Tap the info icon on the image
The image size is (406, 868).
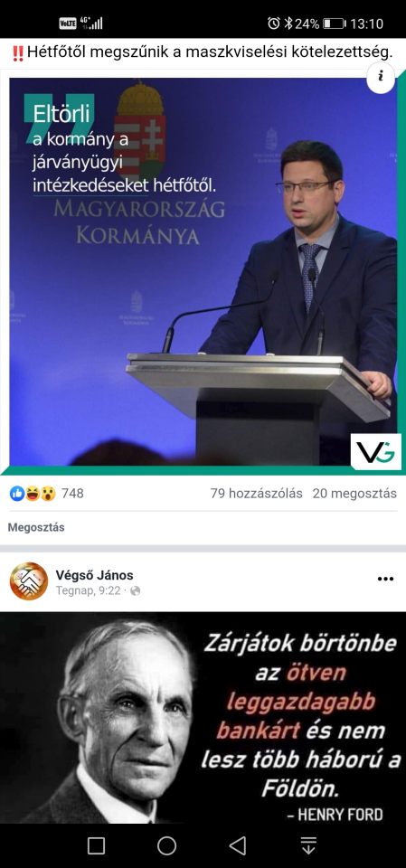381,78
